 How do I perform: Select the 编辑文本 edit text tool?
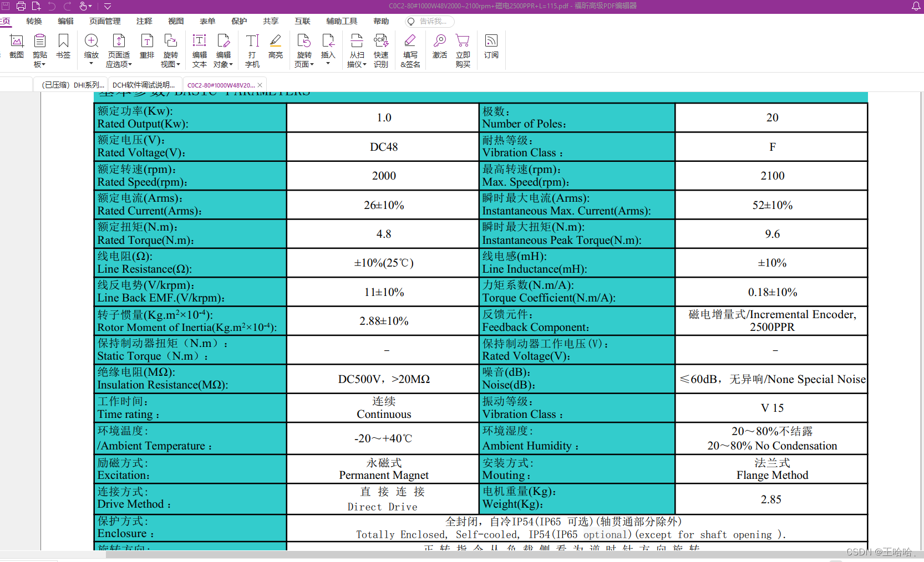tap(199, 51)
